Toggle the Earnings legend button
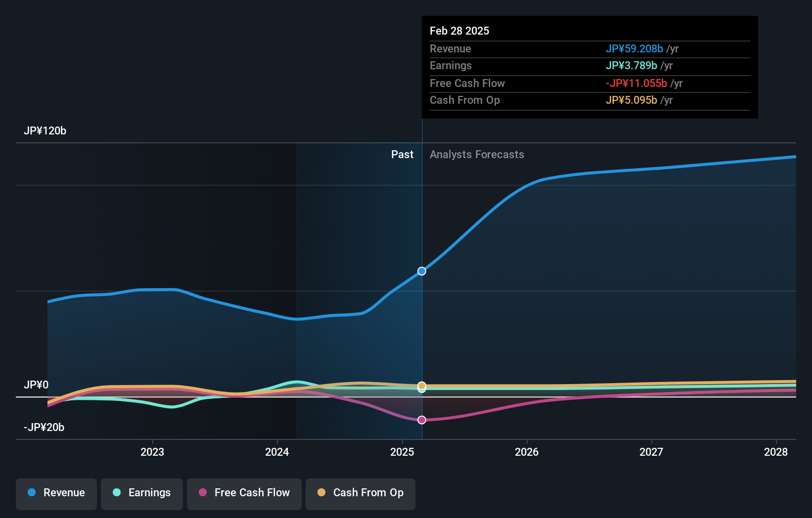812x518 pixels. tap(142, 494)
